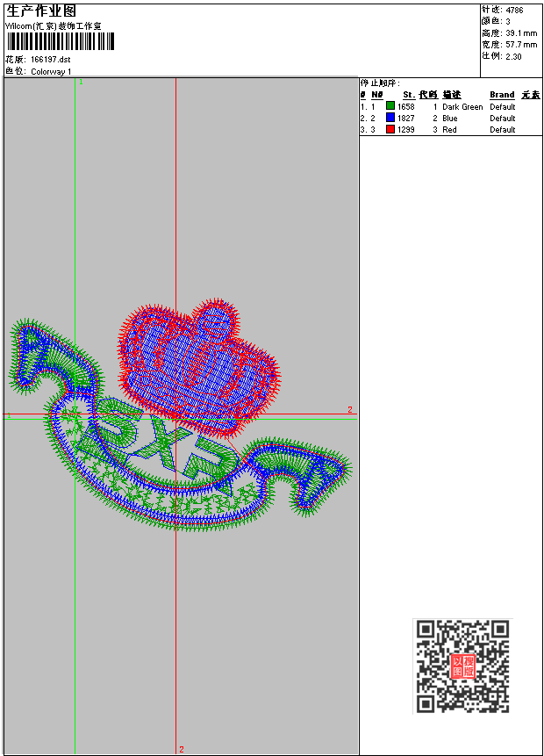The height and width of the screenshot is (756, 544).
Task: Select the Colorway 1 label
Action: 51,71
